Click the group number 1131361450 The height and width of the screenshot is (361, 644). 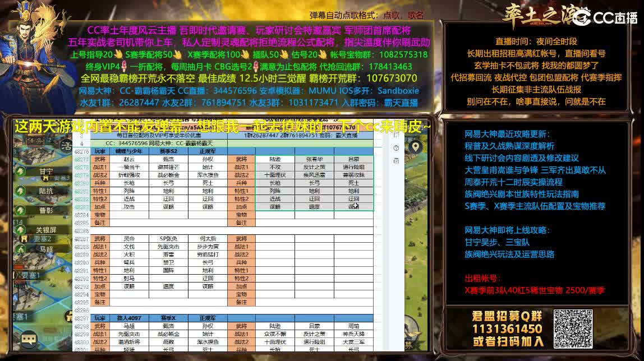pyautogui.click(x=507, y=329)
